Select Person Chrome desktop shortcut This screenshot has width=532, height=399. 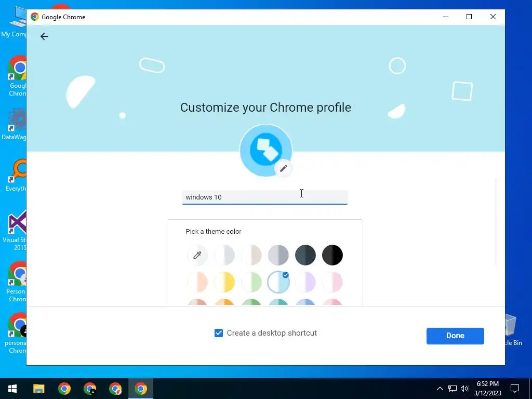[16, 282]
